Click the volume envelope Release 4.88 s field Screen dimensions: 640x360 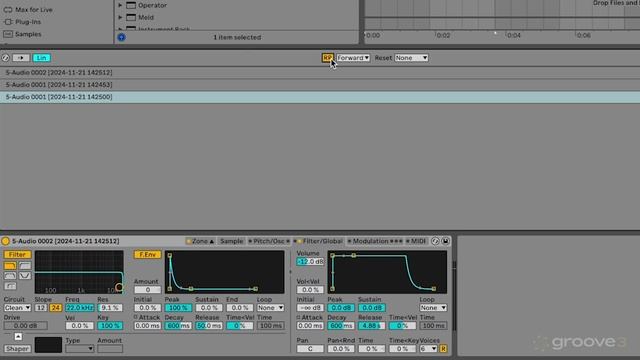(x=371, y=326)
